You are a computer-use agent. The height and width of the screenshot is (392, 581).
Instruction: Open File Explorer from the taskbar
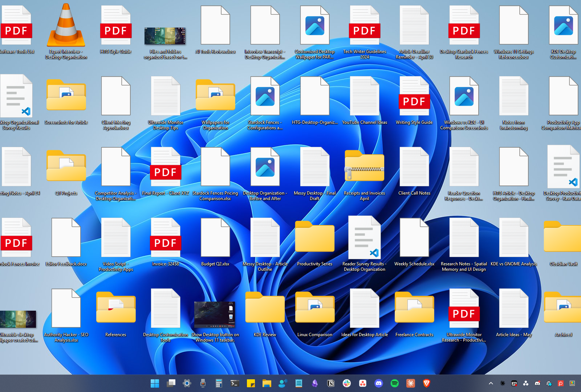(267, 383)
